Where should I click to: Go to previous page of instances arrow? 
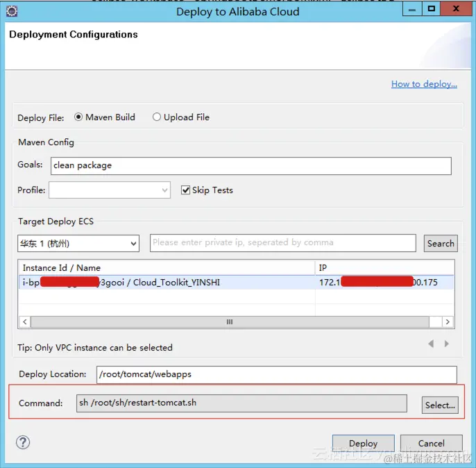[431, 344]
